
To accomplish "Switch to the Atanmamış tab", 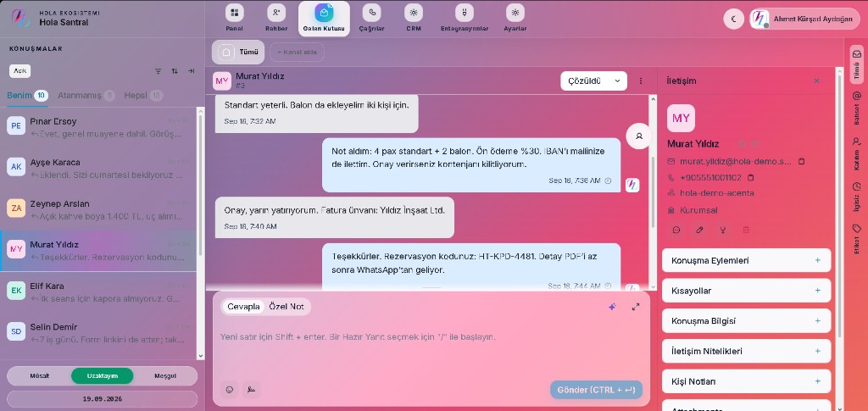I will coord(86,95).
